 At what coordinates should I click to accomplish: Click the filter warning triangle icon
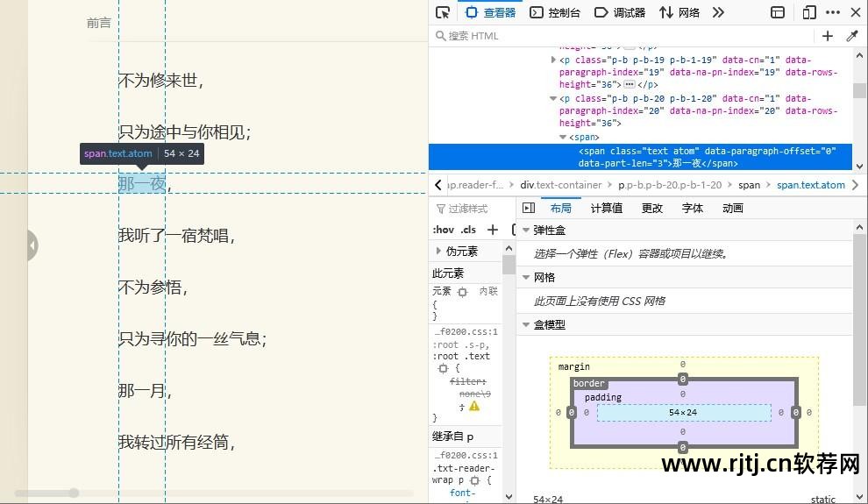coord(474,406)
